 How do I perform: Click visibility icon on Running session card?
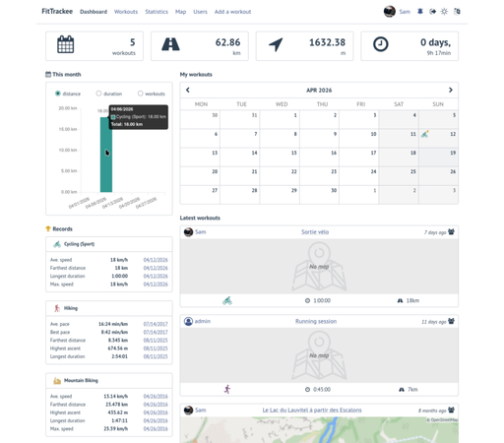click(452, 321)
